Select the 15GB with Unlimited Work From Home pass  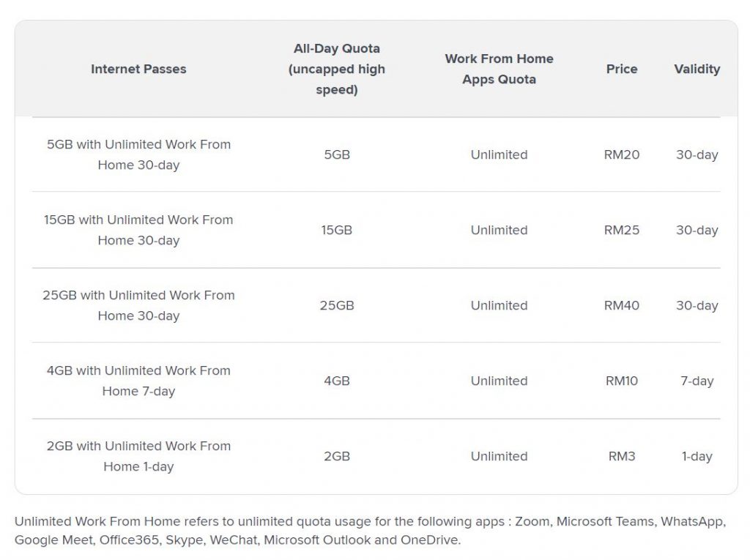pyautogui.click(x=138, y=230)
